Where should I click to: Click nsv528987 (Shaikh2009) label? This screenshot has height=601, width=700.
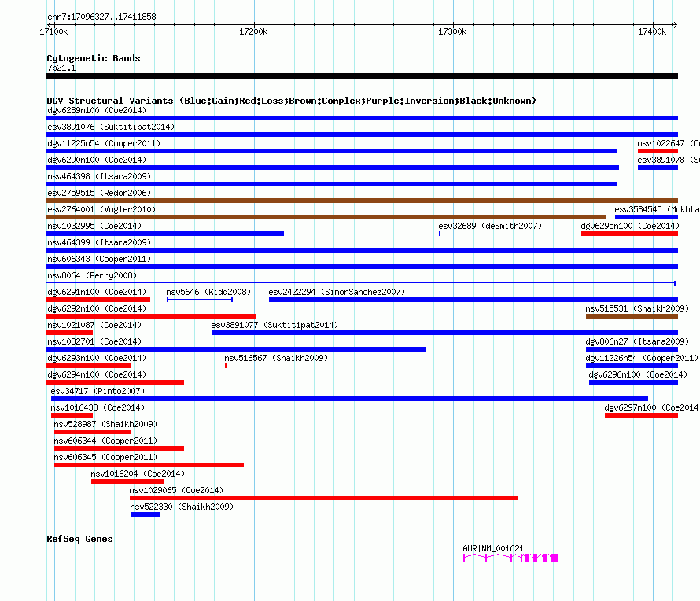(105, 424)
